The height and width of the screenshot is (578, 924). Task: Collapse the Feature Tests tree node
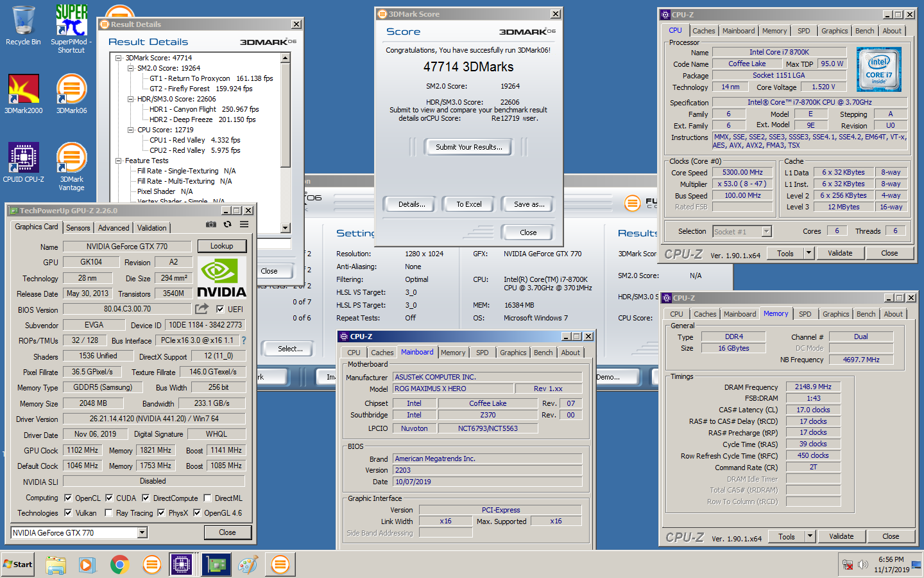[x=119, y=161]
